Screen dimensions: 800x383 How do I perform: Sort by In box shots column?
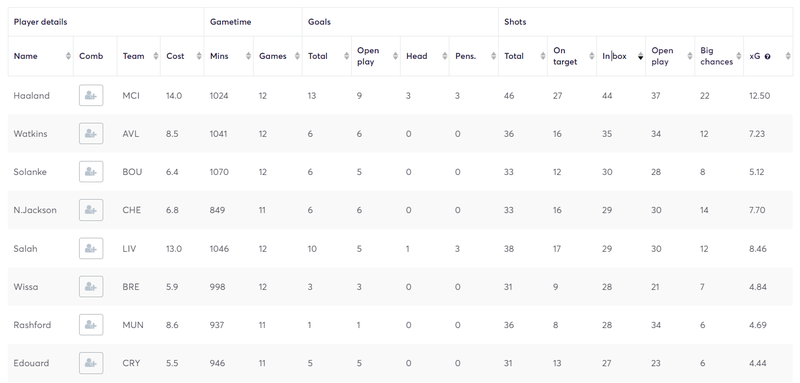(640, 56)
